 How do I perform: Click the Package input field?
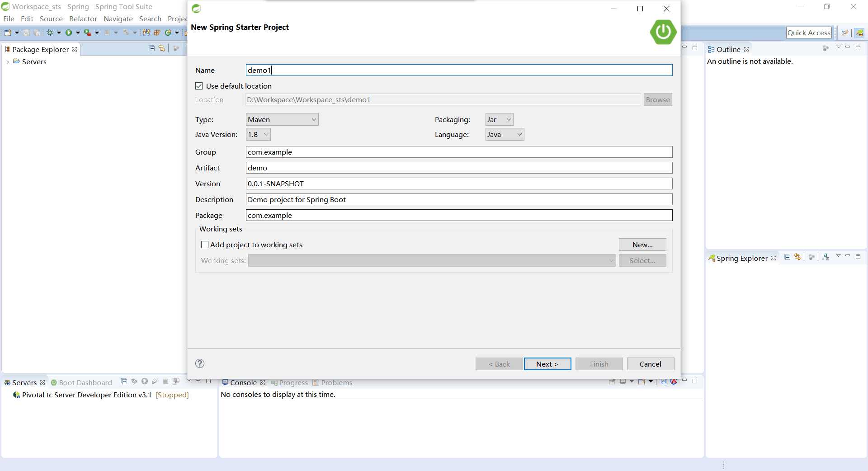coord(459,215)
